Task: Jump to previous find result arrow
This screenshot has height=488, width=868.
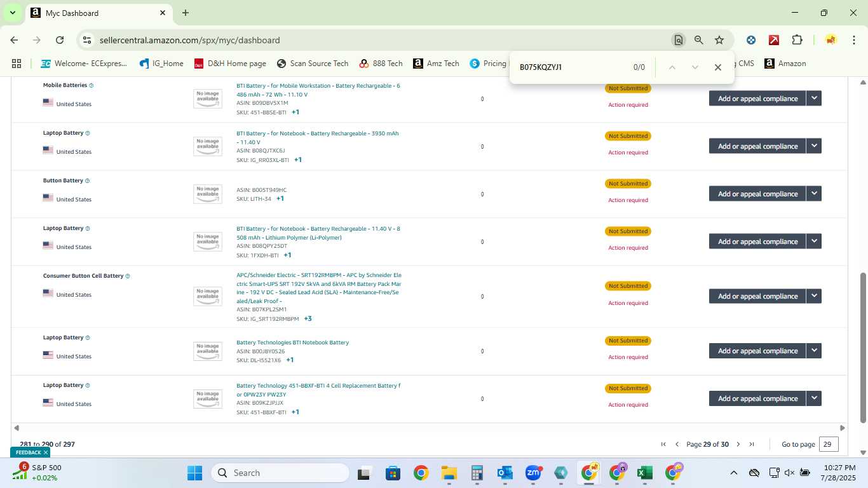Action: point(672,67)
